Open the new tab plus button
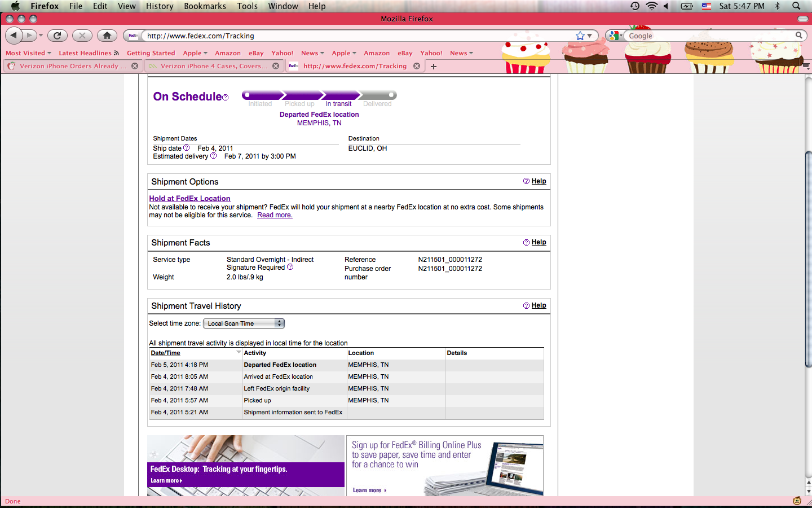This screenshot has height=508, width=812. (434, 67)
